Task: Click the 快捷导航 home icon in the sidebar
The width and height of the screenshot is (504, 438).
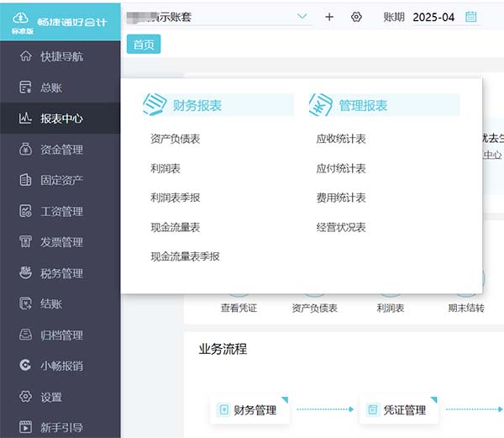Action: tap(26, 56)
